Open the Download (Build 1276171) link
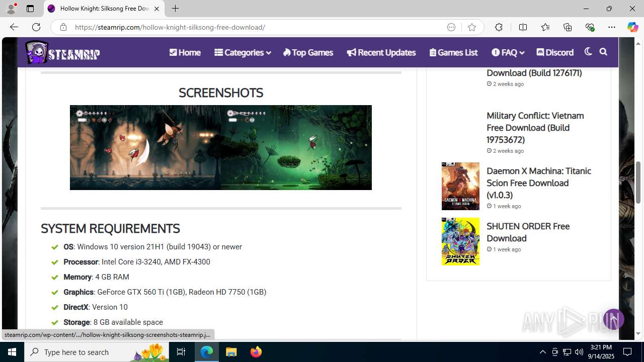This screenshot has height=362, width=644. coord(534,73)
